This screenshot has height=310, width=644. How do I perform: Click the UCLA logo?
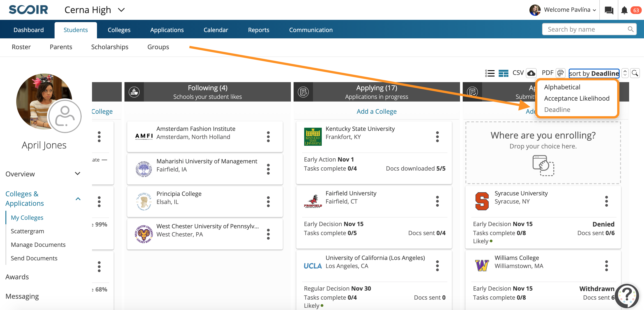313,266
